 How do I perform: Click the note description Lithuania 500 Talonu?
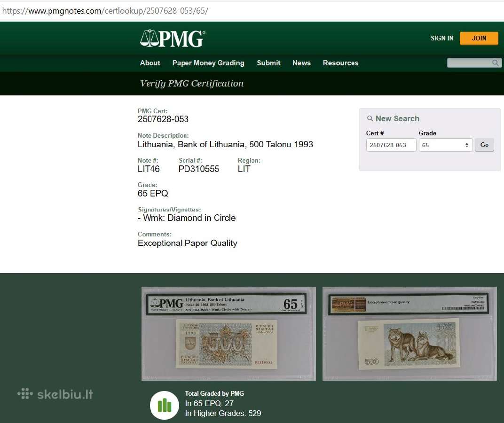point(225,144)
